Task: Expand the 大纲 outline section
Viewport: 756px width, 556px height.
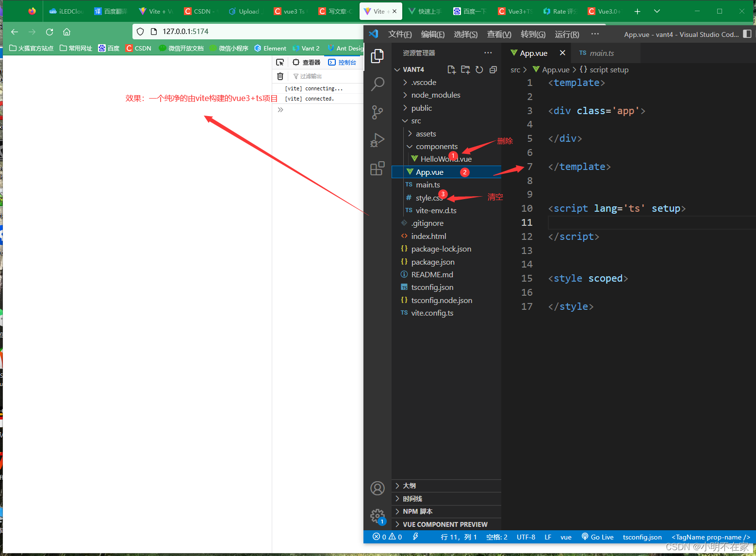Action: [446, 486]
